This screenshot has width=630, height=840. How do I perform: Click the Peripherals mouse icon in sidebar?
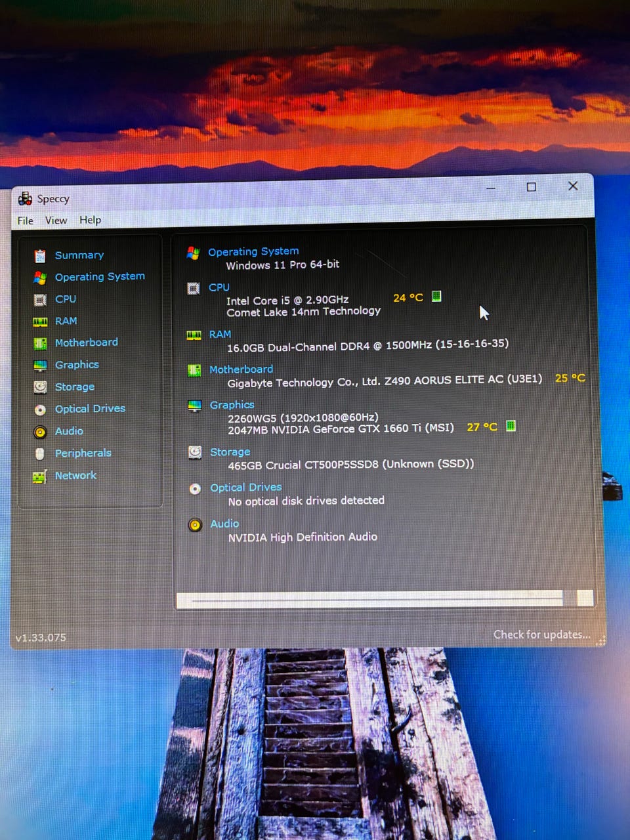point(40,453)
